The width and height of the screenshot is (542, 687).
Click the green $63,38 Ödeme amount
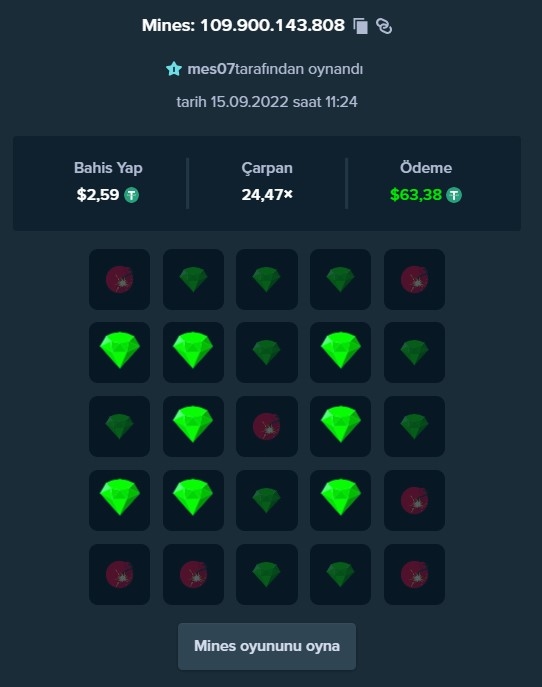tap(416, 195)
